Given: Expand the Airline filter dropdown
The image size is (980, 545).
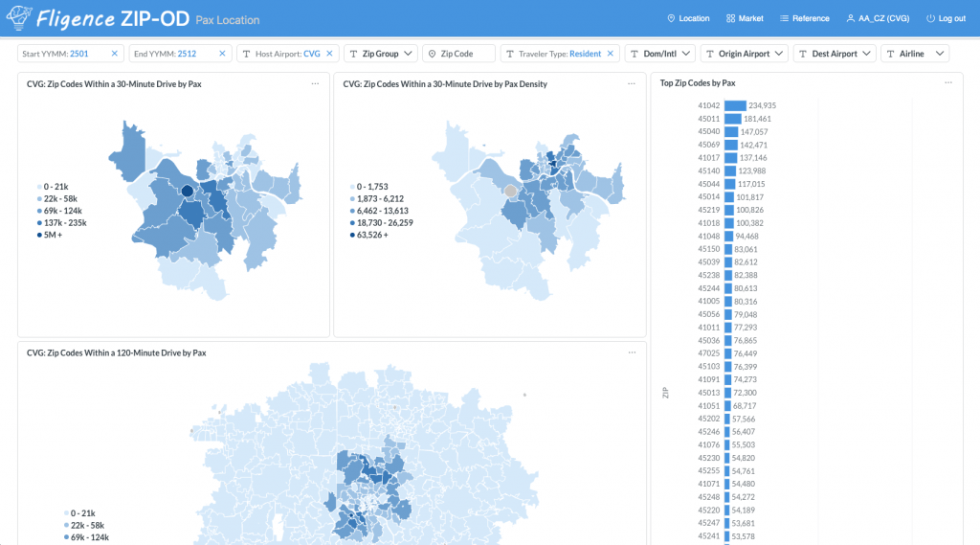Looking at the screenshot, I should (x=915, y=54).
